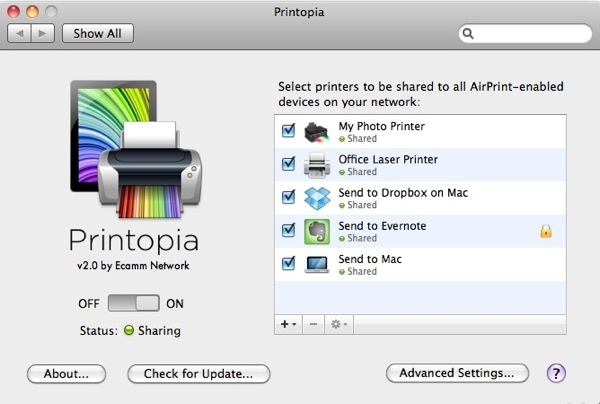Click Shared status under Send to Mac
The width and height of the screenshot is (600, 404).
pos(358,271)
